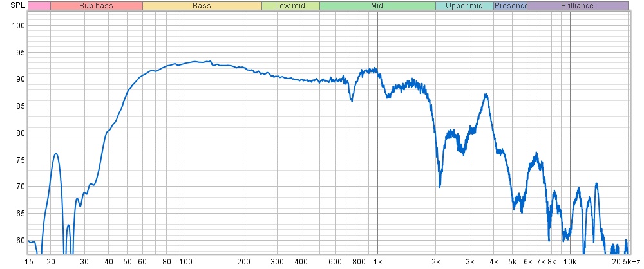Click the Low mid band label
Image resolution: width=644 pixels, height=269 pixels.
coord(290,6)
